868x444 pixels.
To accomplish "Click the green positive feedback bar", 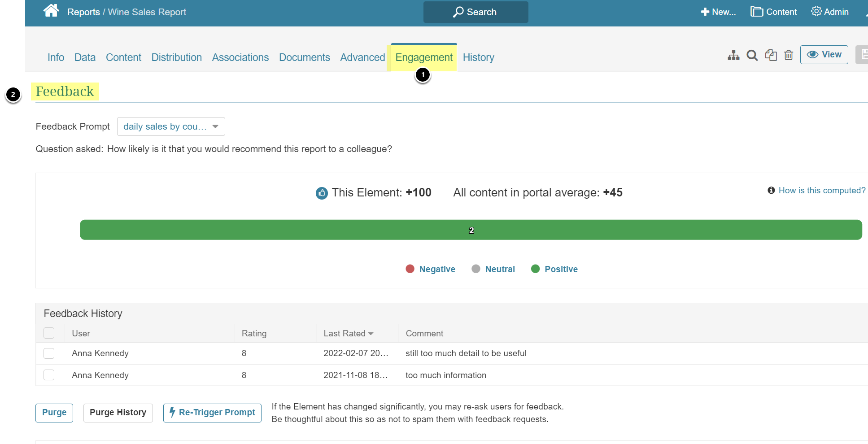I will click(471, 230).
